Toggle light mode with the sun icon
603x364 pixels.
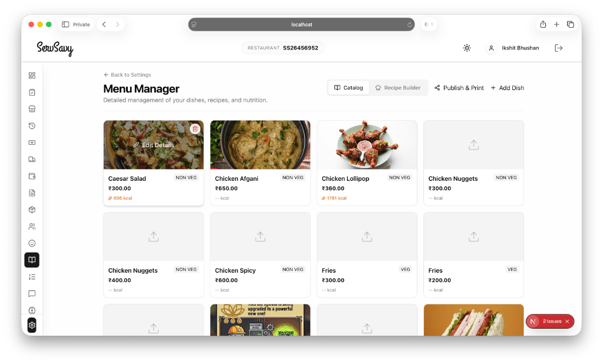[467, 48]
